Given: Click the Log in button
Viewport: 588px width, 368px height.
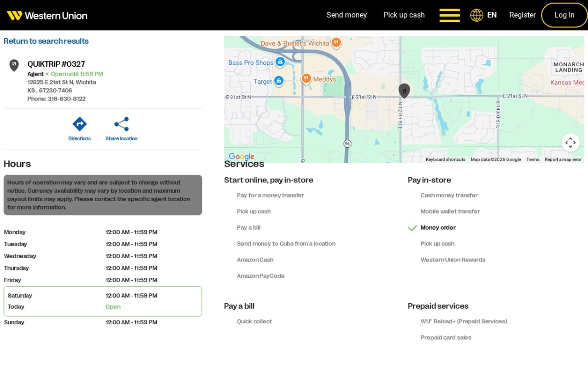Looking at the screenshot, I should (x=564, y=15).
